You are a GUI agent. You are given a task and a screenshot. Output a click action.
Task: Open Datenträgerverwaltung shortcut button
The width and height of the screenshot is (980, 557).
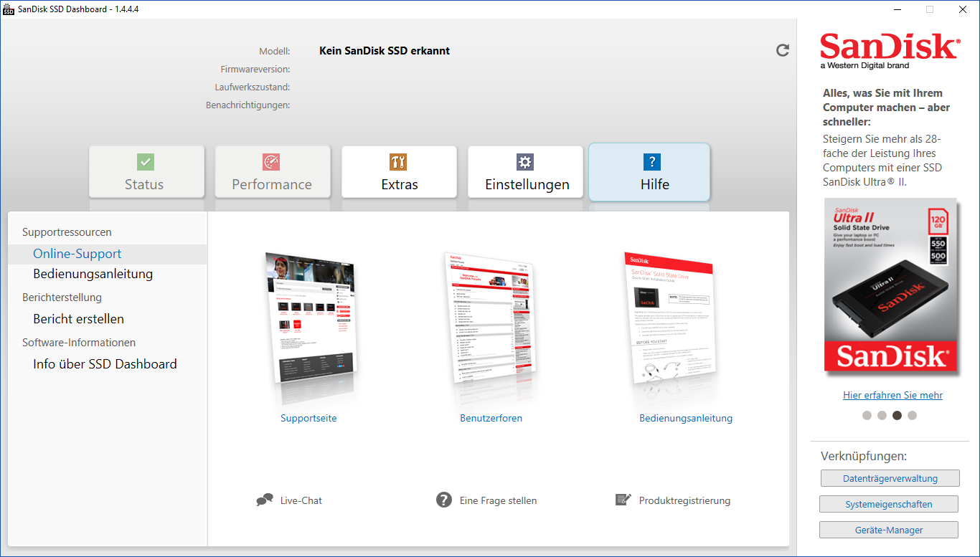point(890,478)
